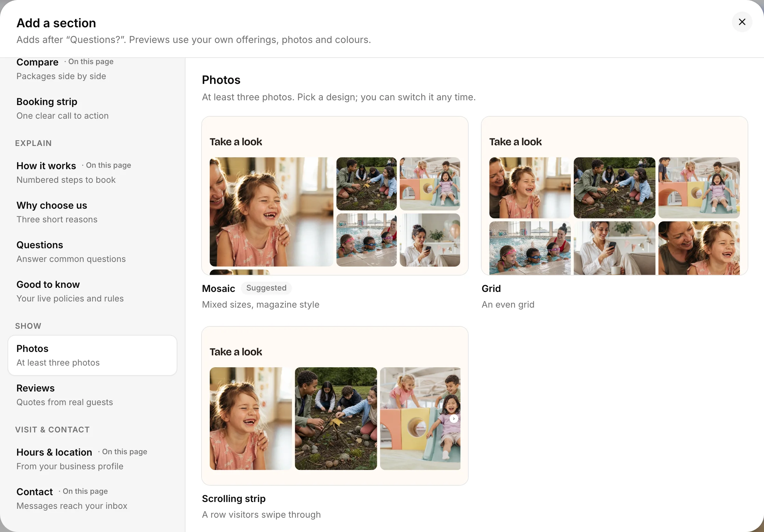Screen dimensions: 764x532
Task: Click the swimming pool photo in Mosaic
Action: [366, 240]
